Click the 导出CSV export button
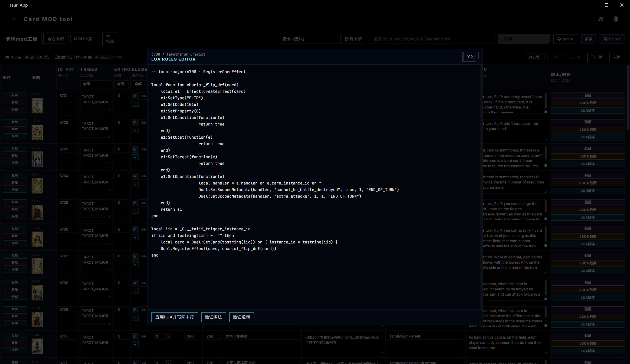Viewport: 630px width, 364px height. pyautogui.click(x=565, y=39)
